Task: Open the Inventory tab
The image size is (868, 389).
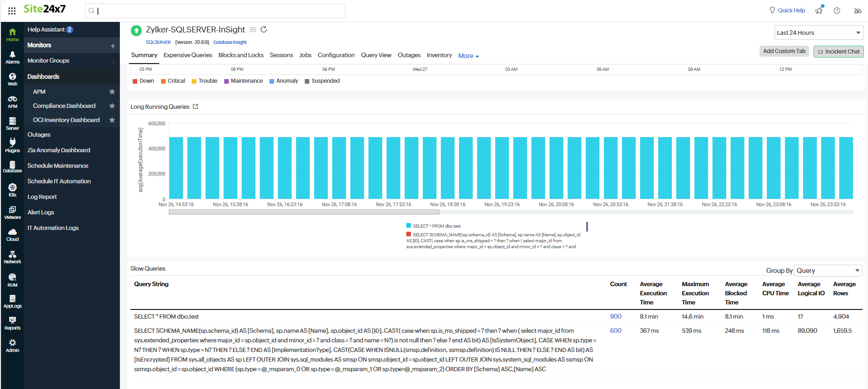Action: point(439,55)
